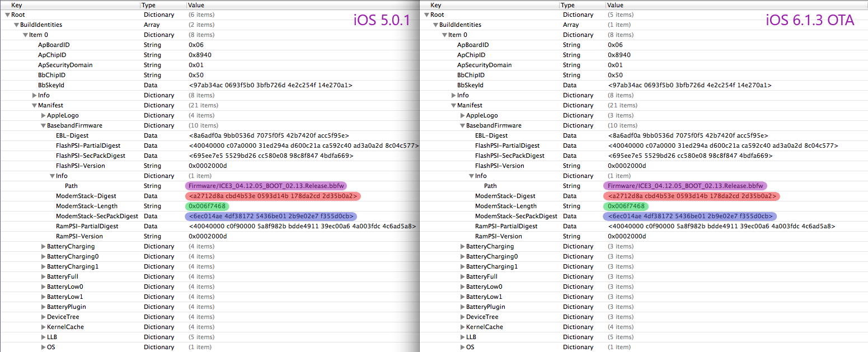868x352 pixels.
Task: Select ApSecurityDomain row in iOS 5.0.1 pane
Action: (x=210, y=65)
